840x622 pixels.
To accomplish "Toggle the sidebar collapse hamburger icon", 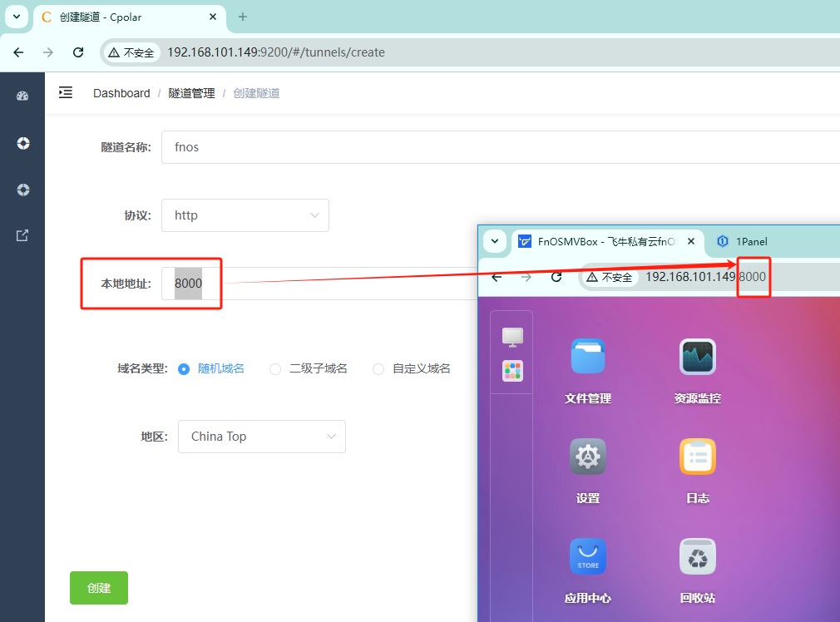I will point(66,93).
